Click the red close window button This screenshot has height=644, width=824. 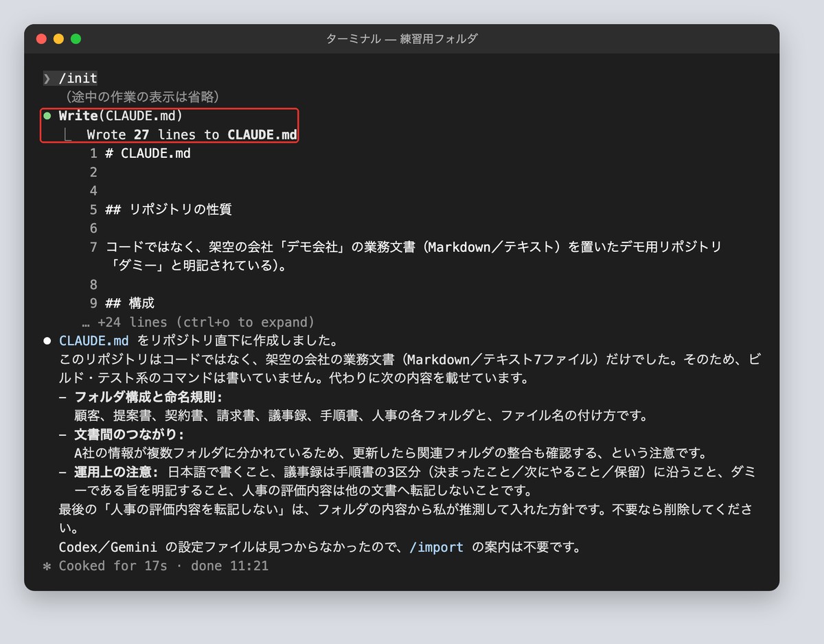pos(41,39)
